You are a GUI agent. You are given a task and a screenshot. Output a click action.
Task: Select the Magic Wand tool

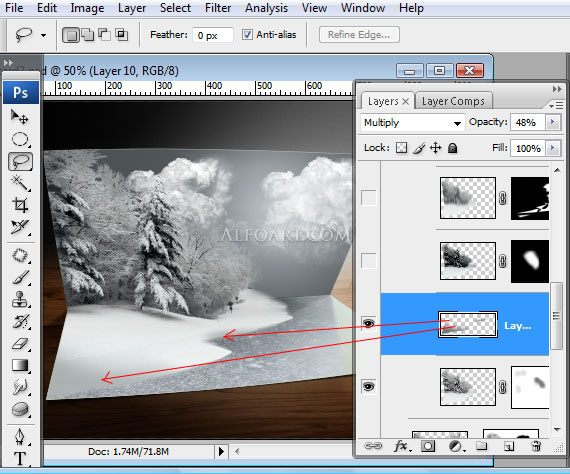pos(20,183)
